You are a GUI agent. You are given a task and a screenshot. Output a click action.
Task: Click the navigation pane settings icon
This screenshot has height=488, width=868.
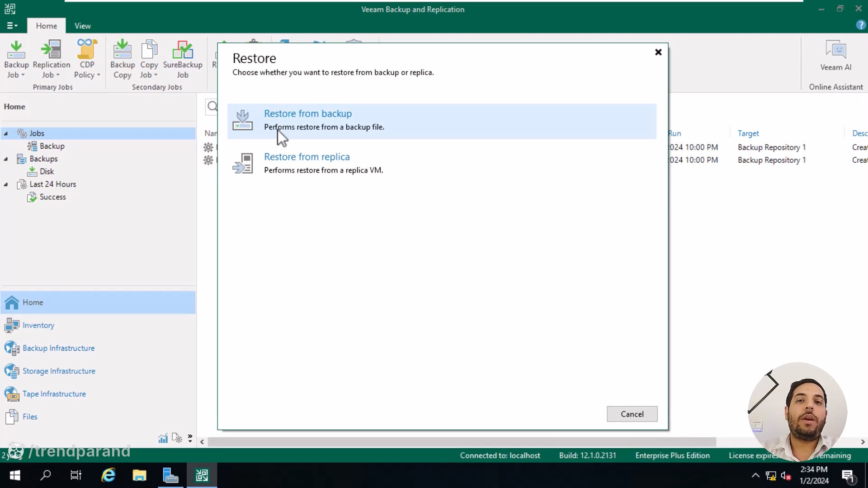pos(177,438)
